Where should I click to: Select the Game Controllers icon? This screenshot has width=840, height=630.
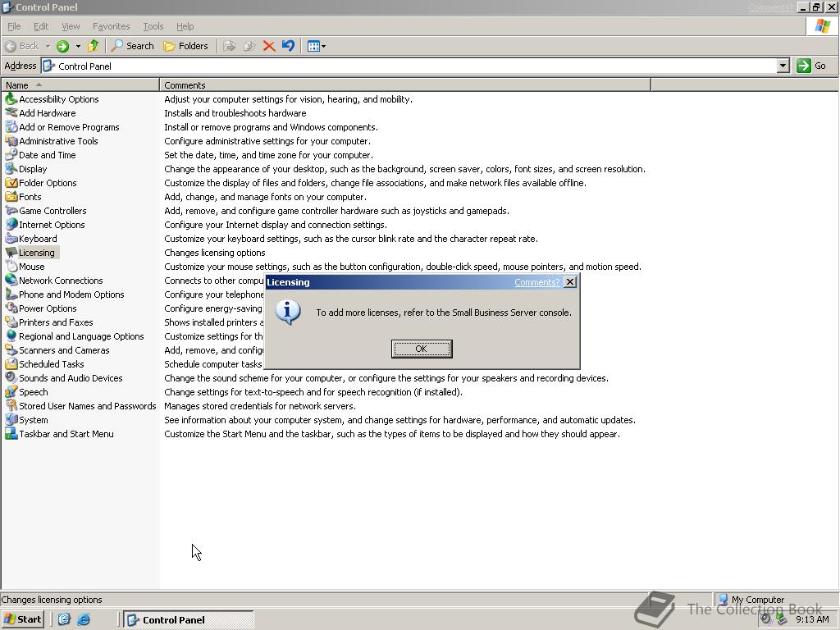[x=11, y=211]
